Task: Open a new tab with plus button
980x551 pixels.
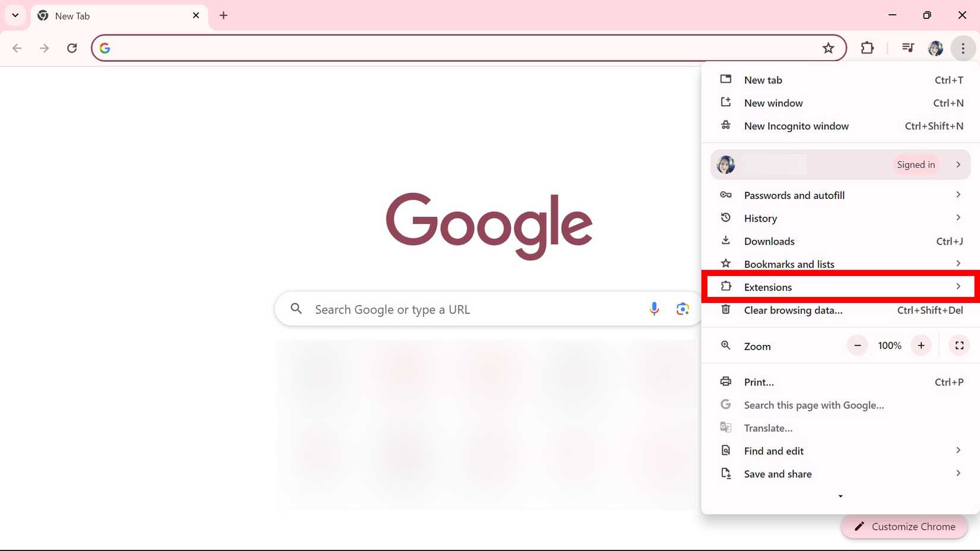Action: click(x=223, y=15)
